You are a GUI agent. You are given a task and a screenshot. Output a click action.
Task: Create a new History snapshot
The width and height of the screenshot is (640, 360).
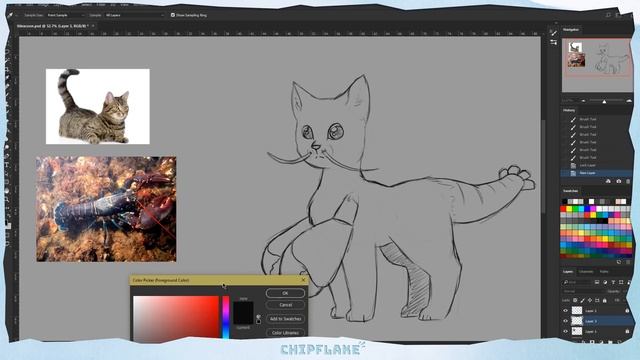point(619,181)
